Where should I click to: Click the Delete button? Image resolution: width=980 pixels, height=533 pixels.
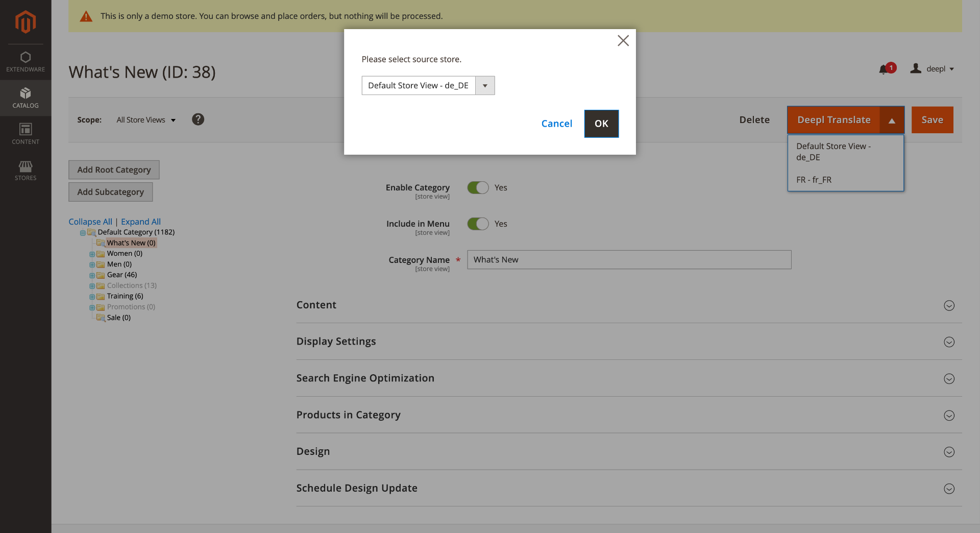click(754, 120)
